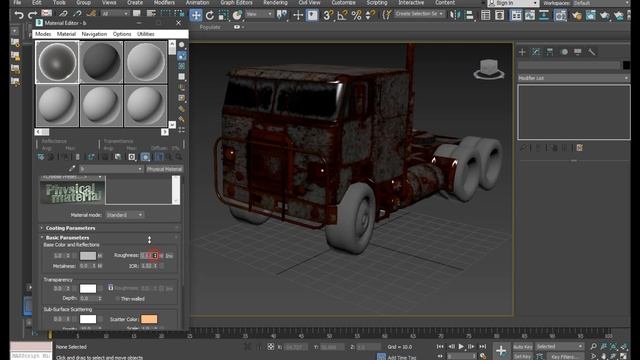Click Show Shaded Material in Viewport icon
The width and height of the screenshot is (640, 360).
(x=145, y=157)
